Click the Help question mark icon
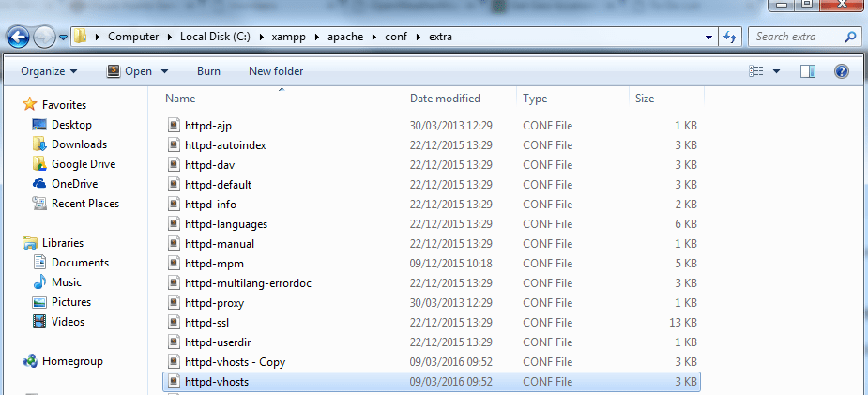The width and height of the screenshot is (868, 395). pyautogui.click(x=841, y=71)
